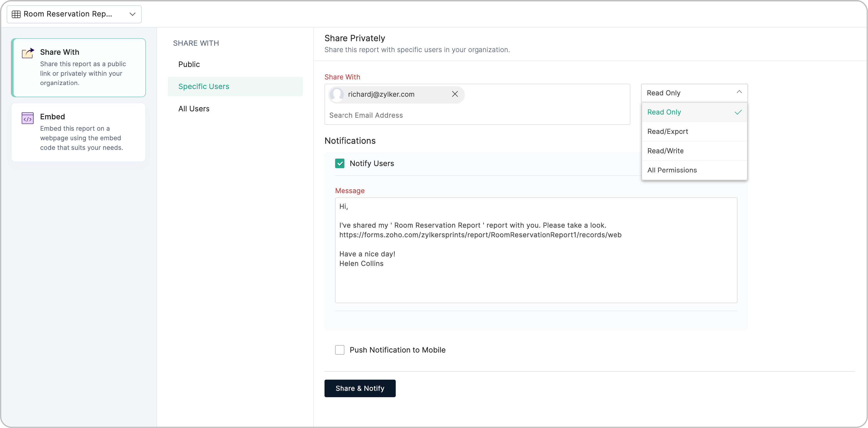
Task: Click the Share & Notify button
Action: pyautogui.click(x=360, y=388)
